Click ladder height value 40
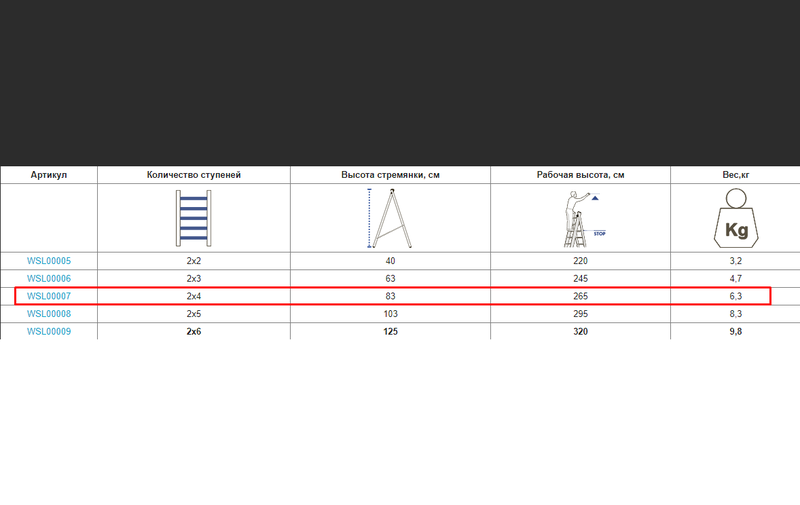The height and width of the screenshot is (505, 800). point(390,261)
